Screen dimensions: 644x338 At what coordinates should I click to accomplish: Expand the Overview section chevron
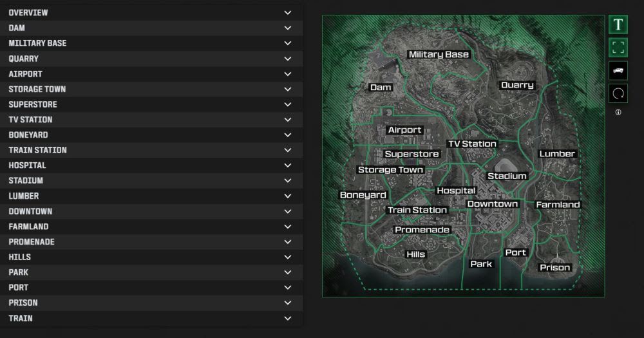288,13
